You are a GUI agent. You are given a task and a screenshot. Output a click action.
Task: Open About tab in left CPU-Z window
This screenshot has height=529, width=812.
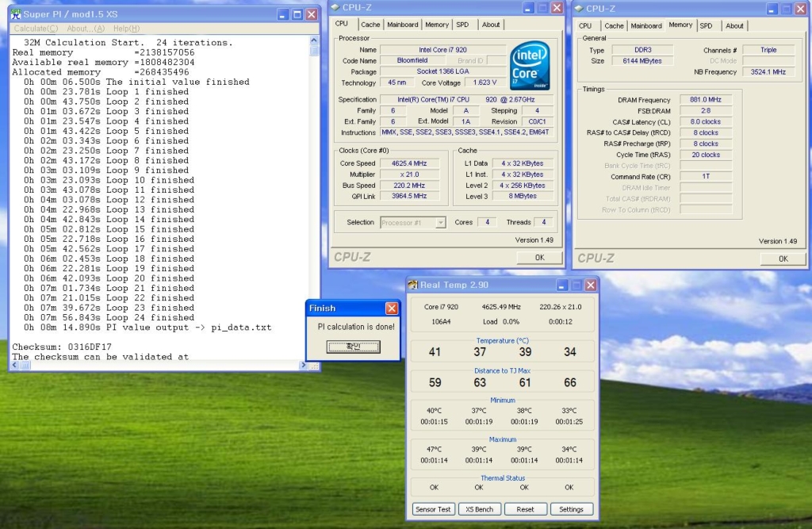[x=490, y=25]
